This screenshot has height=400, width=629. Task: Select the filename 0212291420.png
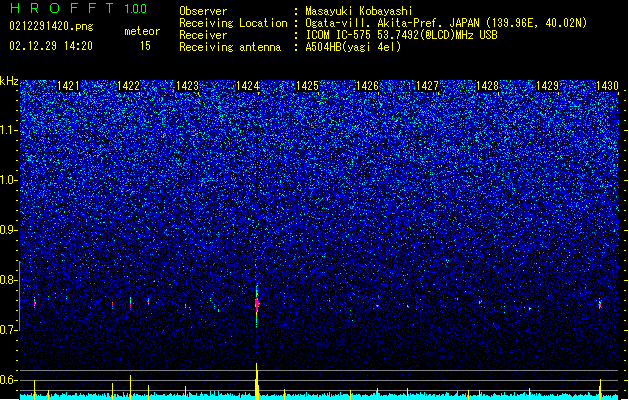coord(51,27)
